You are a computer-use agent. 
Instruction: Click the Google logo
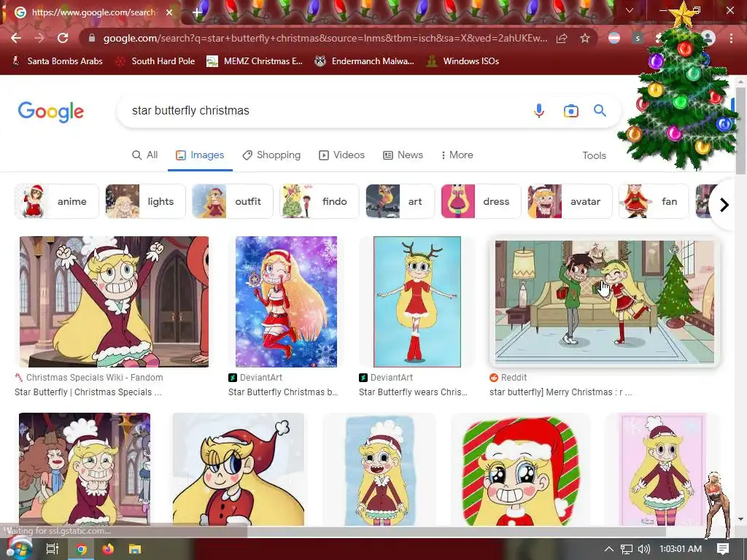[x=51, y=112]
